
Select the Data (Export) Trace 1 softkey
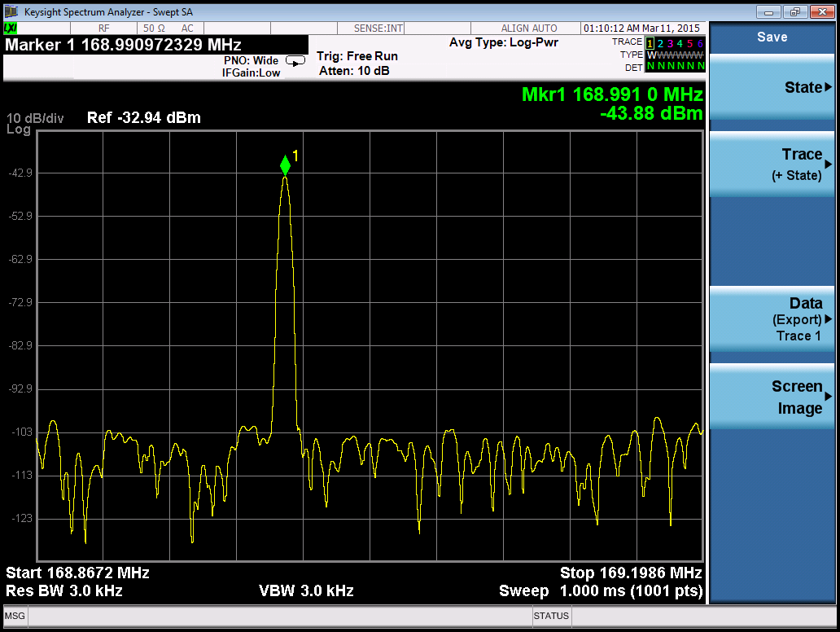[772, 319]
